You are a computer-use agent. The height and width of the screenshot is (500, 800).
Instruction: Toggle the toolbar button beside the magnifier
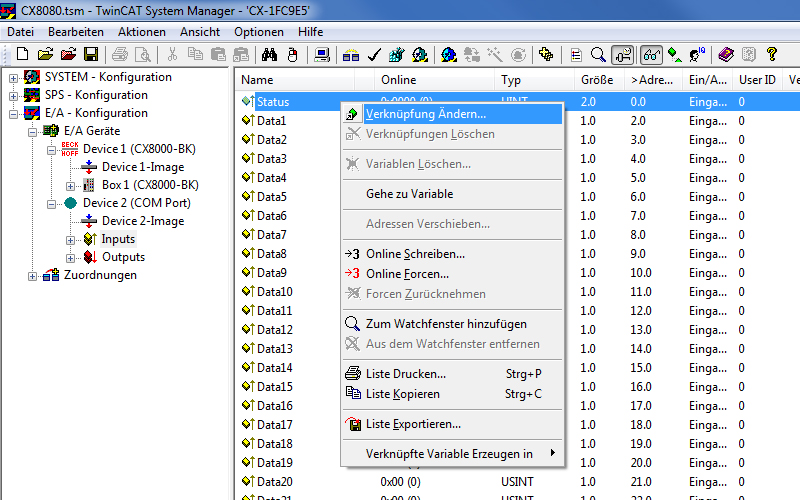click(x=623, y=54)
